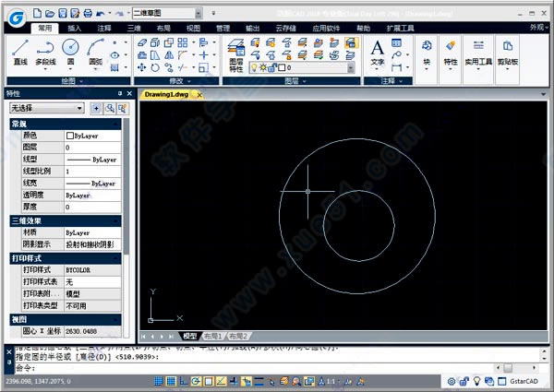Select the Polyline (多段线) tool
Viewport: 554px width, 392px height.
pyautogui.click(x=45, y=53)
